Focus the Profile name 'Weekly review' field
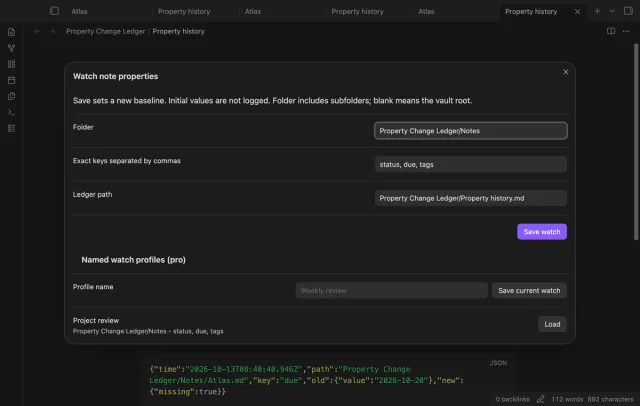The image size is (640, 406). (391, 291)
